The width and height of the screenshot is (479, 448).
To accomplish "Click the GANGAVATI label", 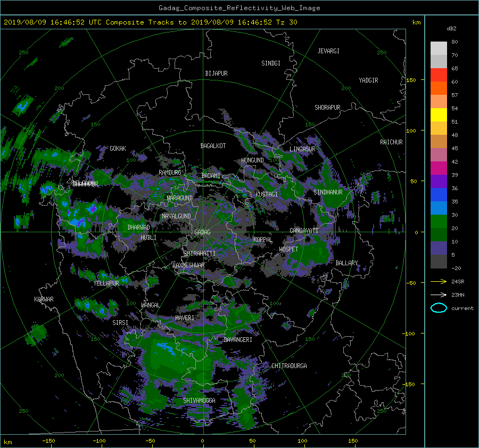I will (x=304, y=231).
